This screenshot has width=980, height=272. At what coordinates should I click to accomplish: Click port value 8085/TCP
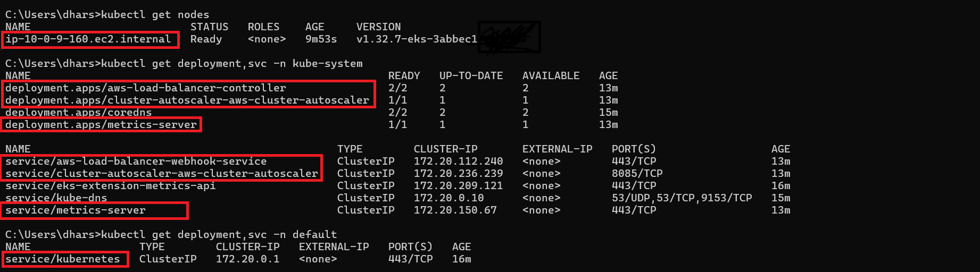tap(637, 174)
